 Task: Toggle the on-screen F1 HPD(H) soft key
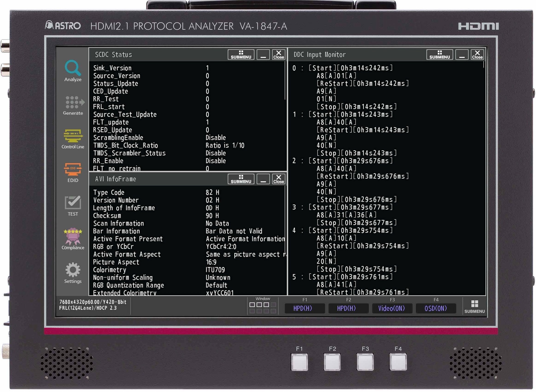click(305, 308)
